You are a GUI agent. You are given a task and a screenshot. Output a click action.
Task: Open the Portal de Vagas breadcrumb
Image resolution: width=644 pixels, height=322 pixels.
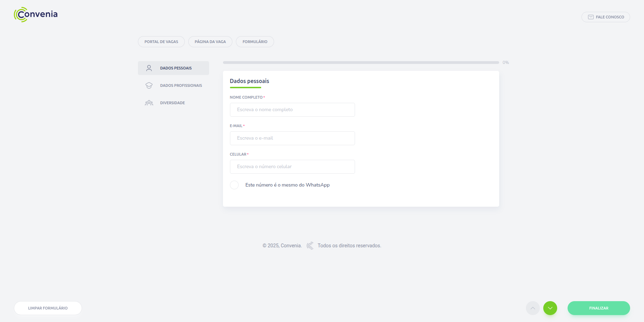coord(161,42)
